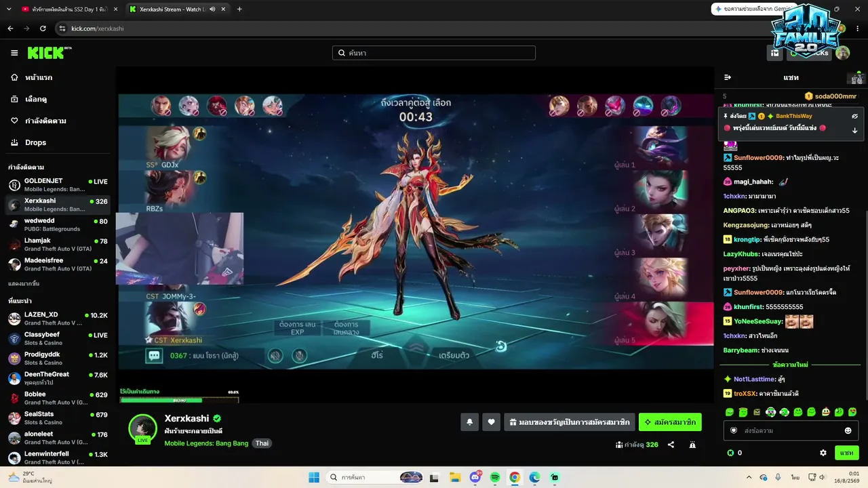This screenshot has width=868, height=488.
Task: Open Discord from the taskbar
Action: (475, 477)
